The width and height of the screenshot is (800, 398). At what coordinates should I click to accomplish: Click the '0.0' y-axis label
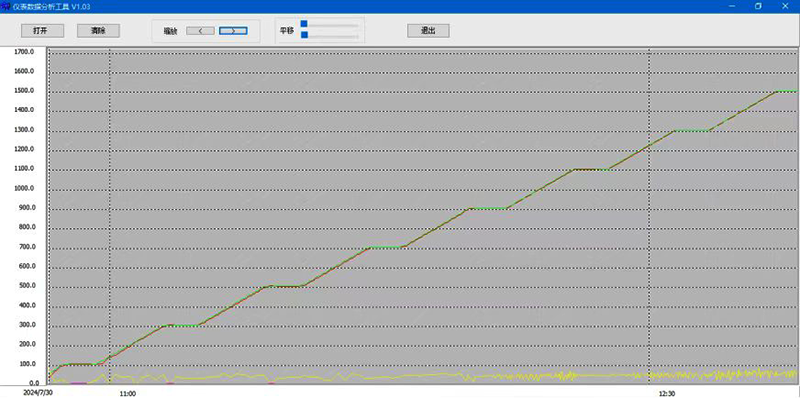(34, 383)
